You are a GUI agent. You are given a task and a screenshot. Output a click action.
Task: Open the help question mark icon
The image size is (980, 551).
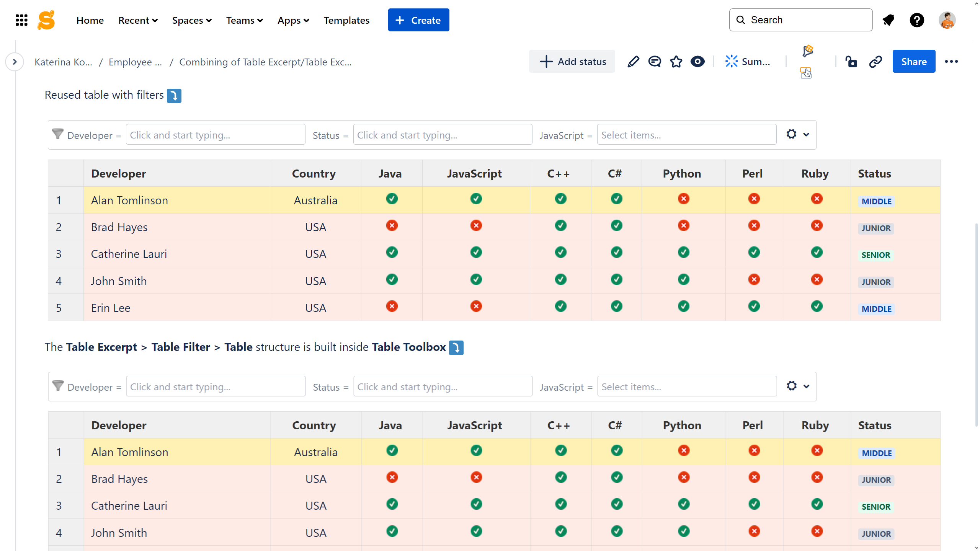coord(917,20)
